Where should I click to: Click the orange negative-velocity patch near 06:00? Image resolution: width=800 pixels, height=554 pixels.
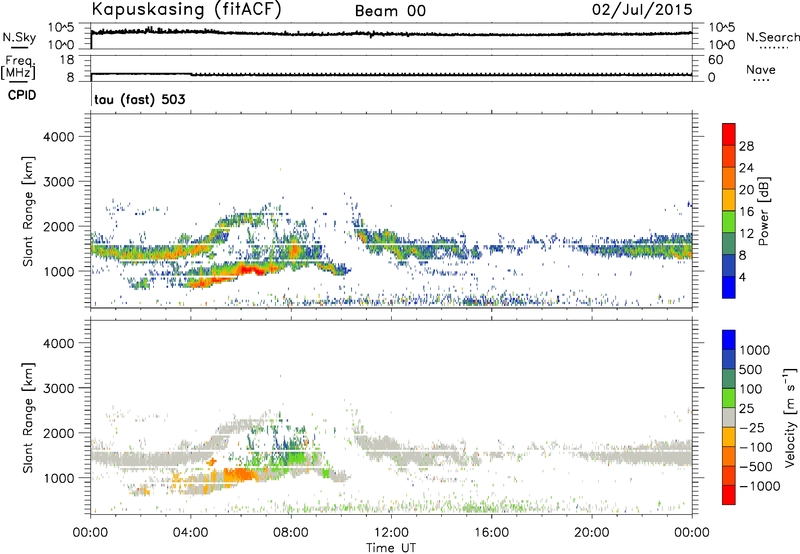click(240, 475)
